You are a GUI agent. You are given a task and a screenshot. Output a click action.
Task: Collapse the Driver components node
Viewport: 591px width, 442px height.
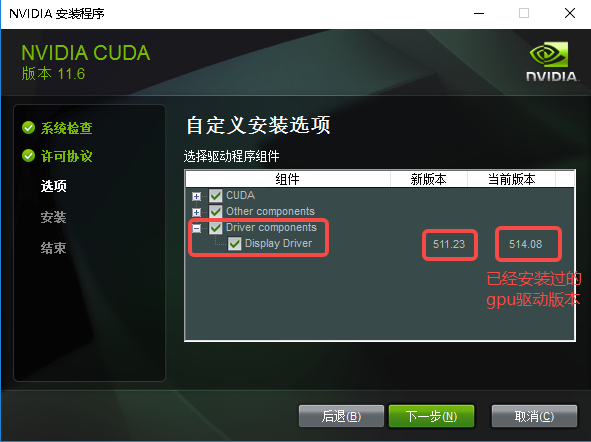[x=196, y=228]
